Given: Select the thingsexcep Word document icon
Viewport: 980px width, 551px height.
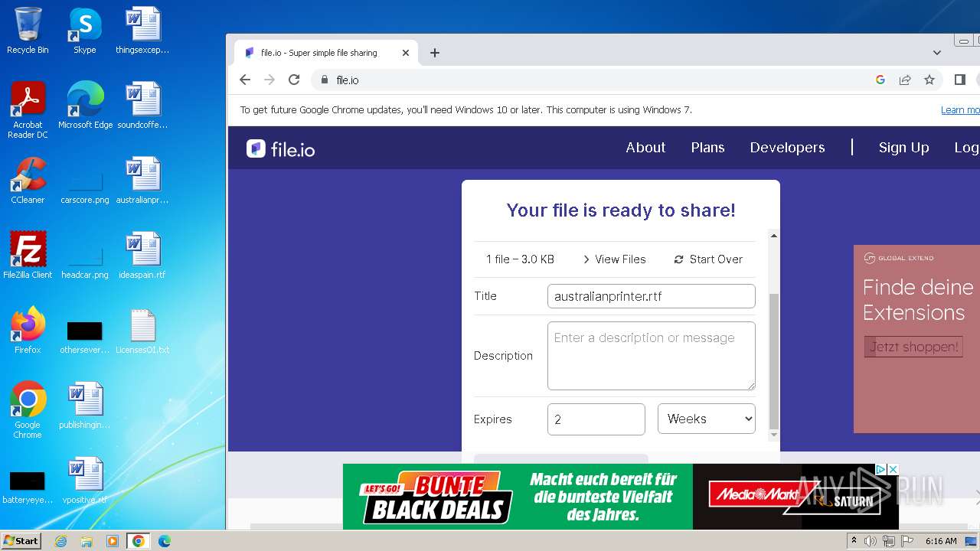Looking at the screenshot, I should (x=142, y=31).
